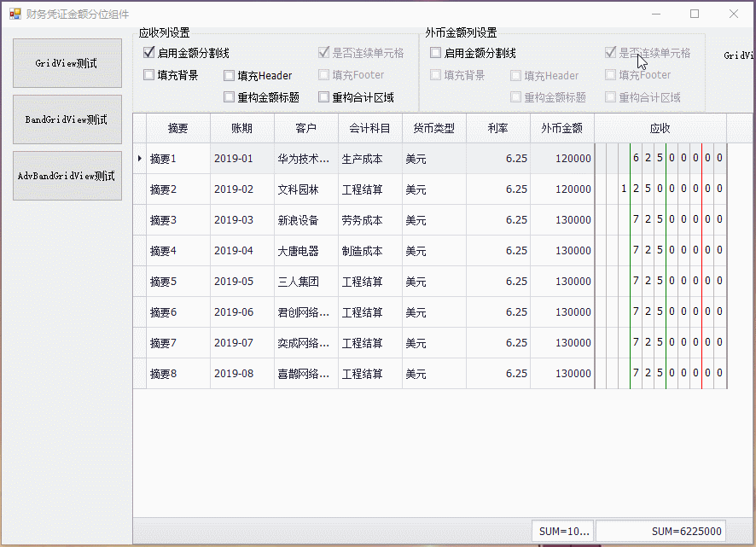Select customer cell 华为技术...
The height and width of the screenshot is (547, 756).
[306, 158]
